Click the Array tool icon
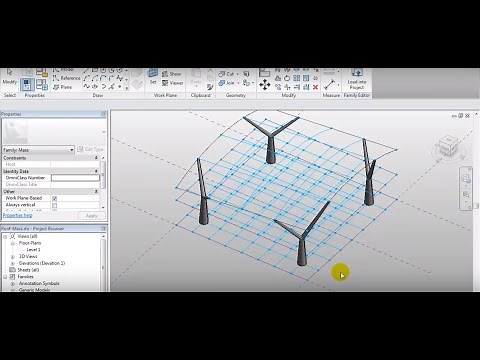 point(296,78)
